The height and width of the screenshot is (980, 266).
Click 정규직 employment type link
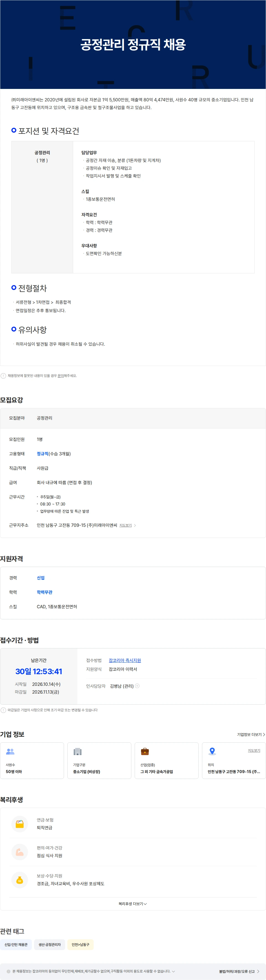click(x=42, y=454)
